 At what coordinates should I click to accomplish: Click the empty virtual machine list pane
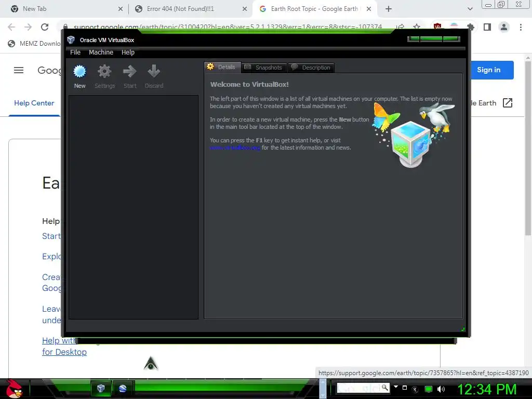click(x=134, y=207)
